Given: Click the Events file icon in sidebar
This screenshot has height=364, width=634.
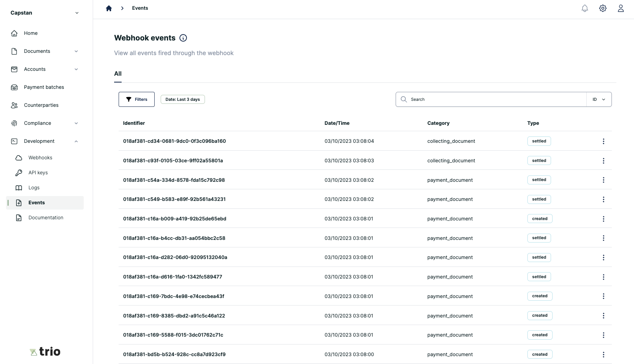Looking at the screenshot, I should pos(19,203).
